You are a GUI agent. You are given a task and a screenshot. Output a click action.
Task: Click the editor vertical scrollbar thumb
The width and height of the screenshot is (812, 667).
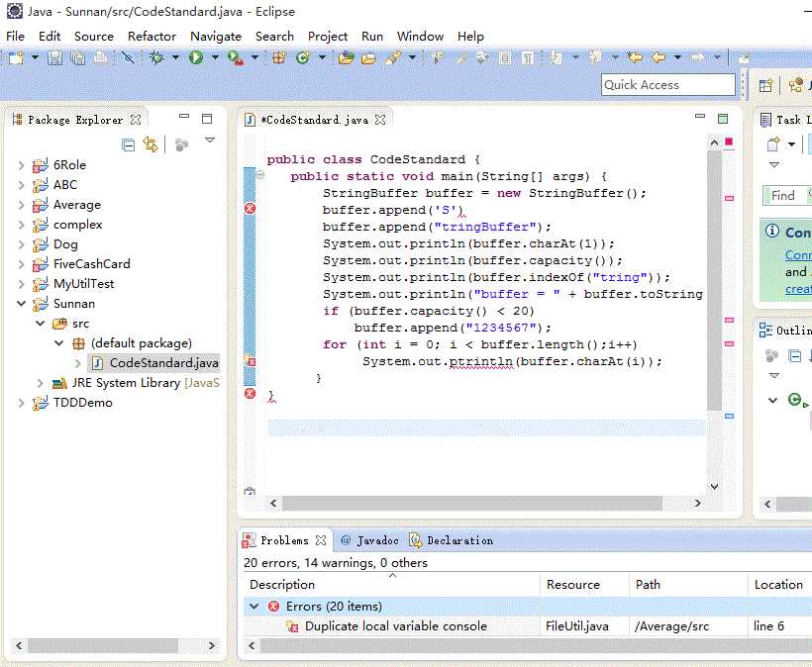[x=715, y=279]
